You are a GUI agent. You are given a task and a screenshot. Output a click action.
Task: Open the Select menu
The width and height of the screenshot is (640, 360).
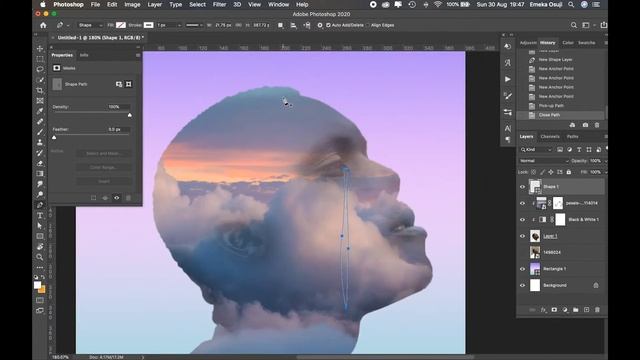(x=197, y=4)
